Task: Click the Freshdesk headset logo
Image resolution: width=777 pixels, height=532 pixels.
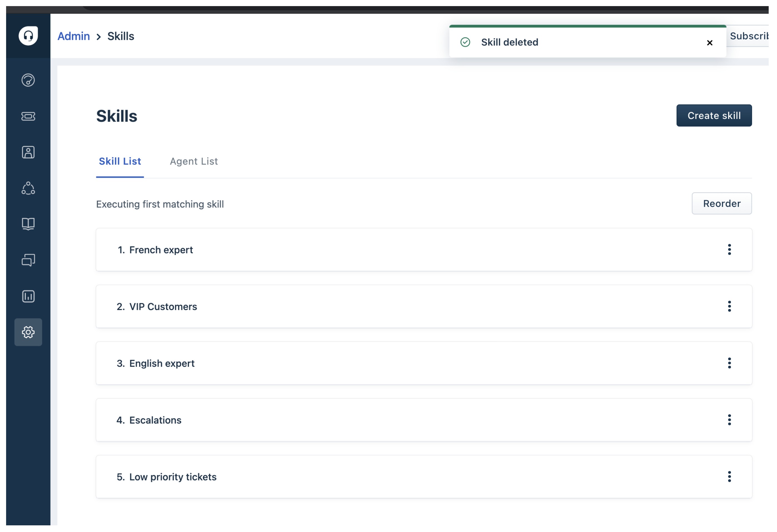Action: click(x=28, y=36)
